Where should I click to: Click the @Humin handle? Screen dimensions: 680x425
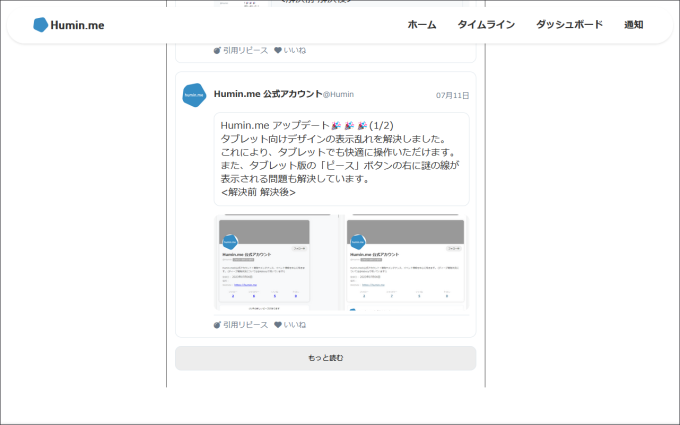[x=338, y=95]
